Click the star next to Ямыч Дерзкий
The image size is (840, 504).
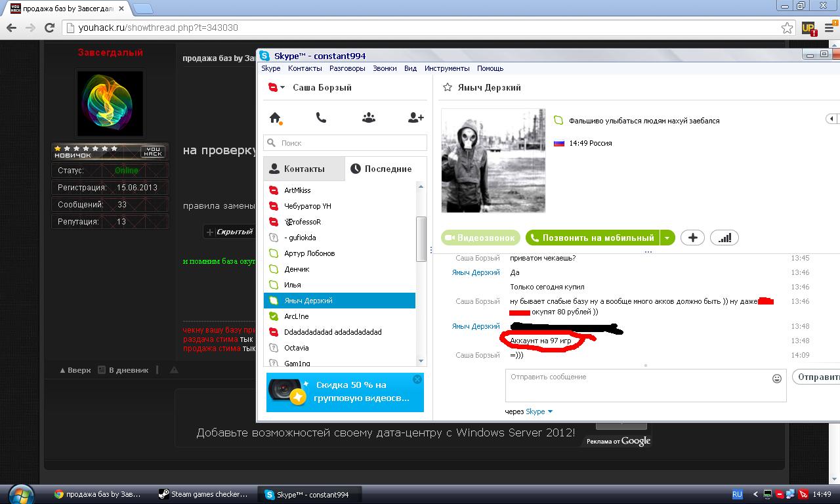448,87
